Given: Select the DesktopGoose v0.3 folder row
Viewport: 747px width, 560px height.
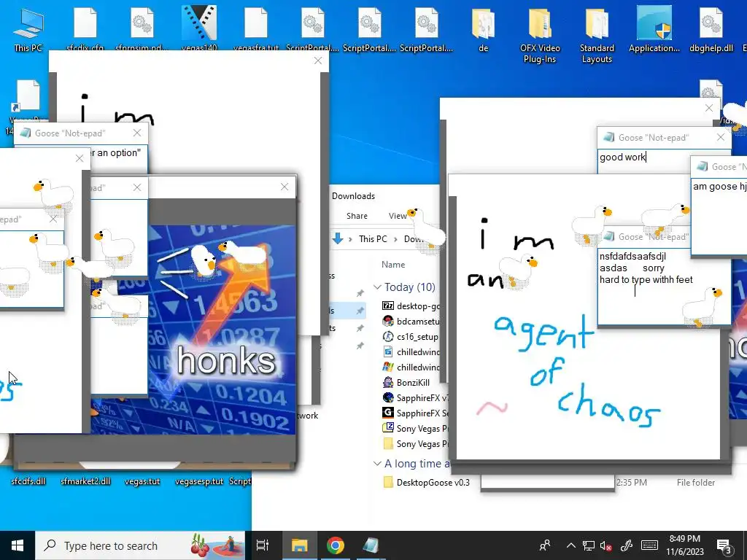Looking at the screenshot, I should [x=426, y=483].
